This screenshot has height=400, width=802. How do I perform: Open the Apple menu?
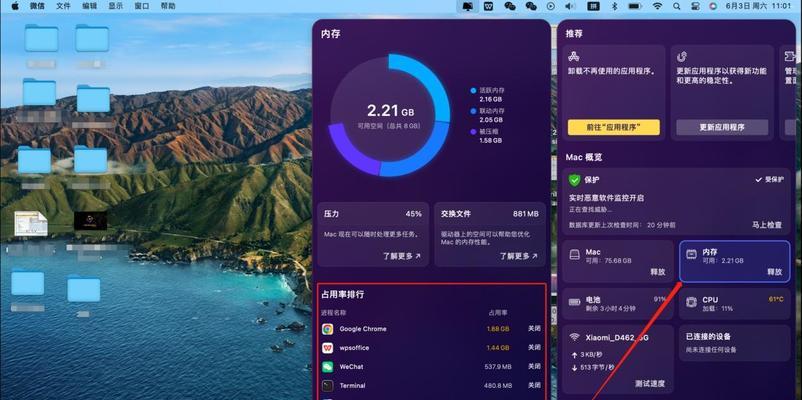pyautogui.click(x=15, y=6)
